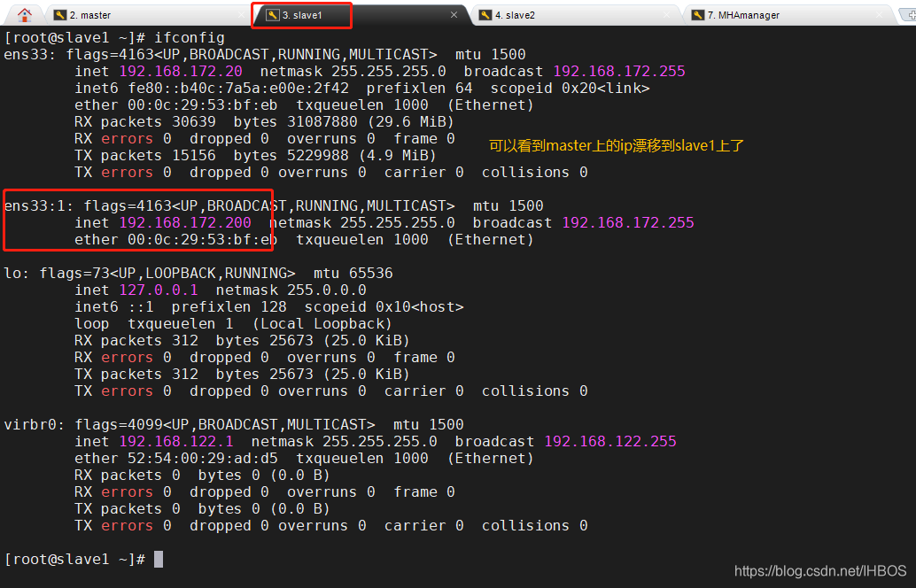Click the ifconfig command on first line
The height and width of the screenshot is (588, 916).
[190, 37]
